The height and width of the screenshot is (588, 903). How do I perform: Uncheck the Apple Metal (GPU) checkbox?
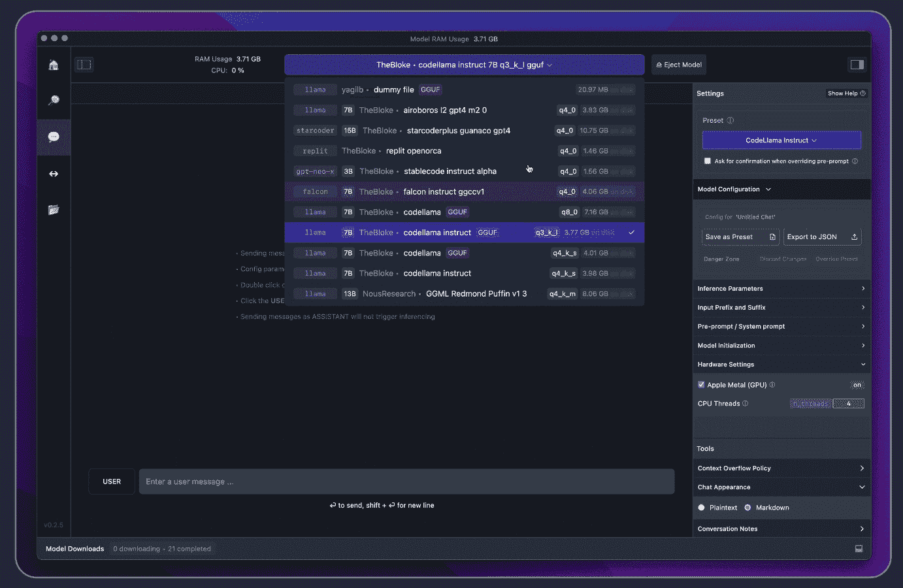click(701, 385)
